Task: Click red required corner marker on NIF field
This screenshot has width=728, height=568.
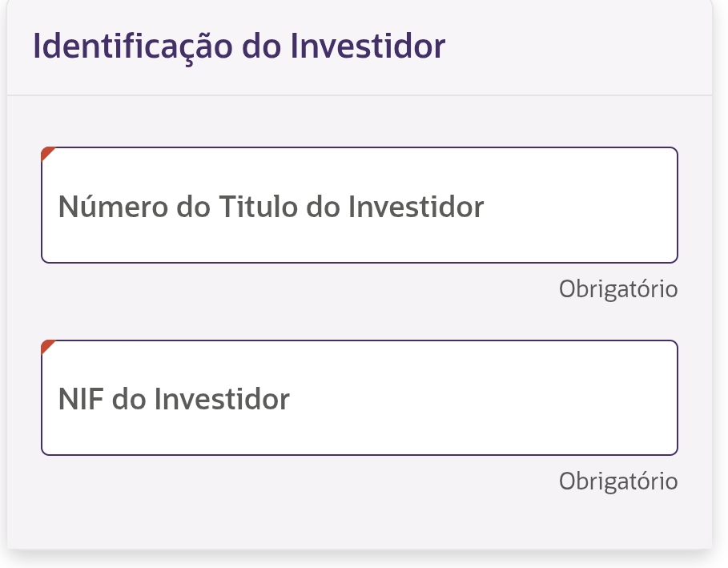Action: (x=46, y=345)
